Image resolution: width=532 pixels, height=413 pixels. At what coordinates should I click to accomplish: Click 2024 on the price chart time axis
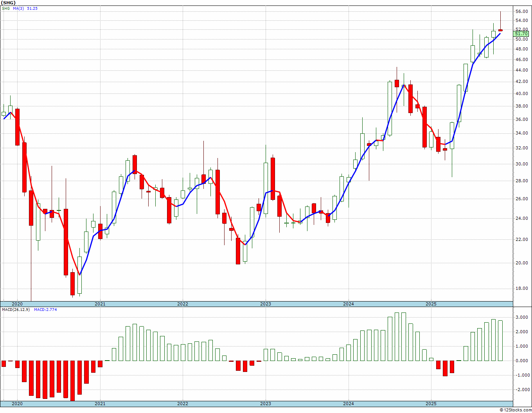tap(349, 304)
